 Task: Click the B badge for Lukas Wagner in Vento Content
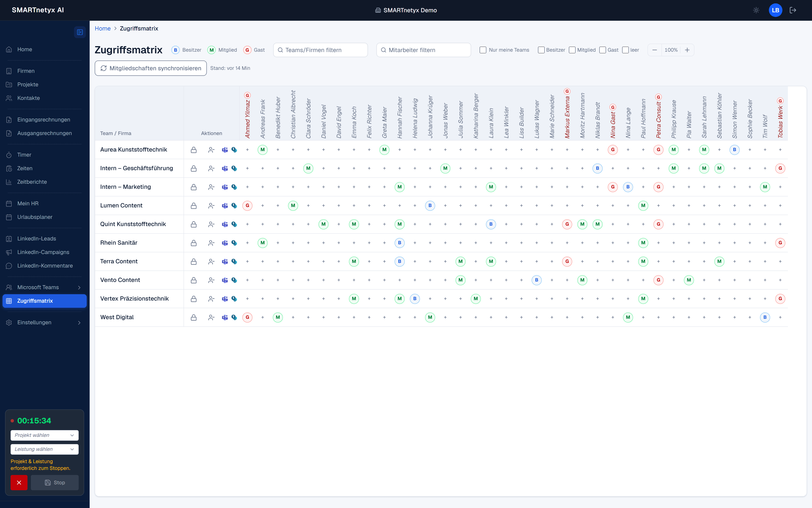point(536,280)
